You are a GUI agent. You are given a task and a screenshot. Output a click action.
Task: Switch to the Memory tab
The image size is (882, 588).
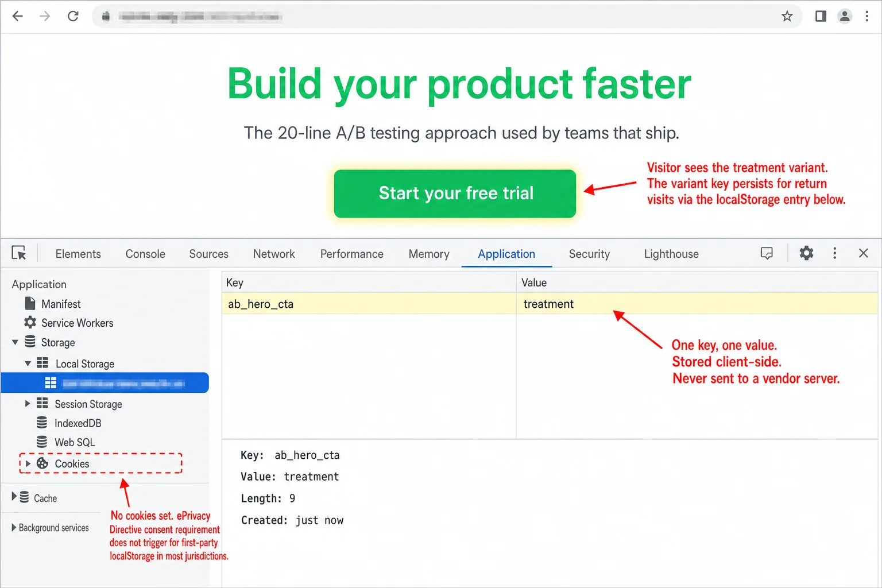[x=429, y=254]
